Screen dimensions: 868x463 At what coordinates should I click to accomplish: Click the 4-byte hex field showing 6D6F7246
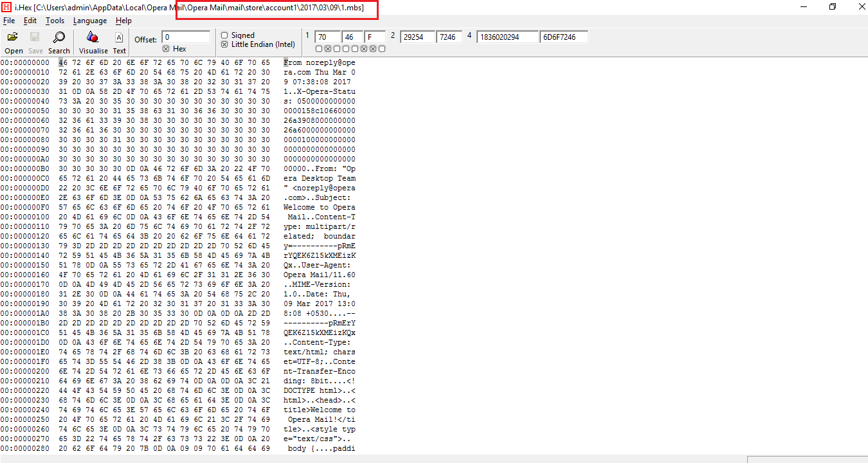[564, 37]
